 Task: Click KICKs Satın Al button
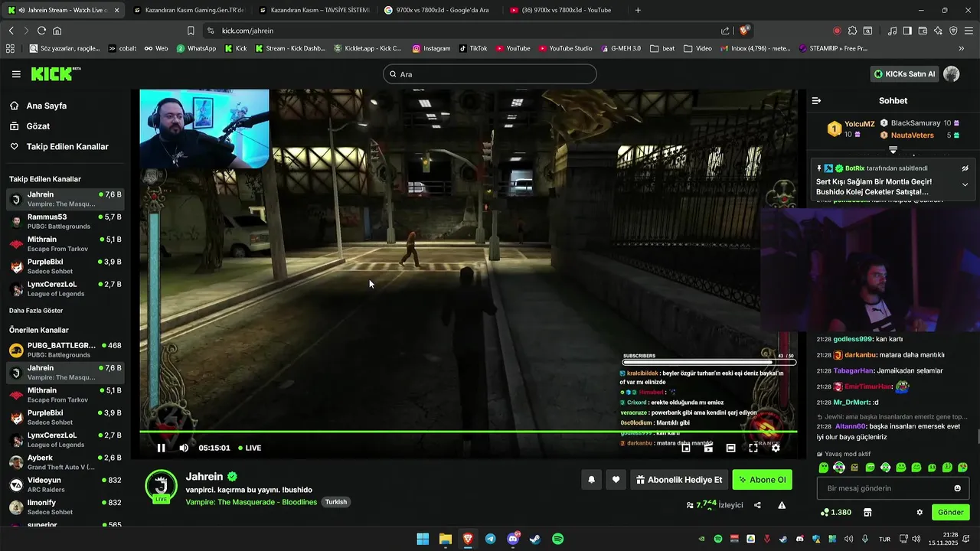coord(904,74)
